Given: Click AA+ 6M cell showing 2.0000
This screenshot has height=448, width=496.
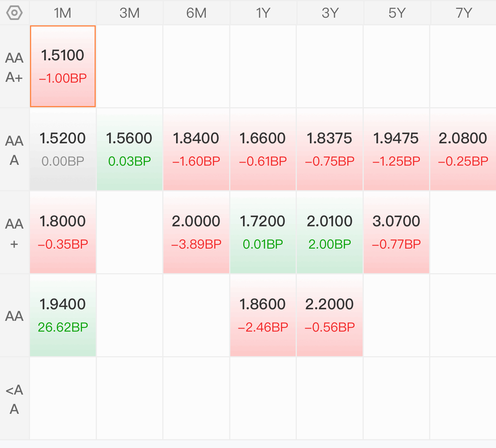Looking at the screenshot, I should 196,232.
